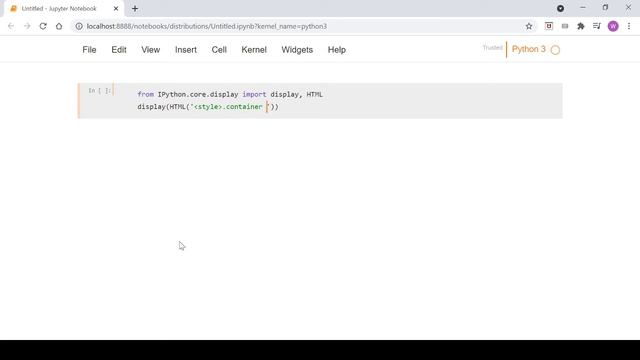Viewport: 640px width, 360px height.
Task: Open the Help menu
Action: pyautogui.click(x=337, y=50)
